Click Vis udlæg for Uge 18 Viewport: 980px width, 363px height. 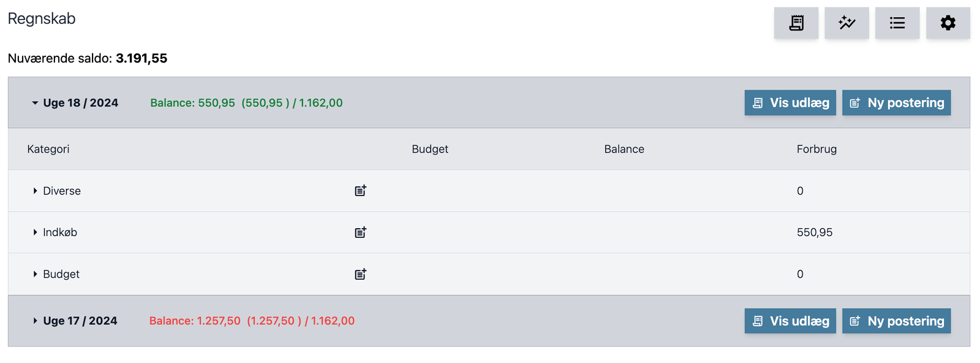790,103
